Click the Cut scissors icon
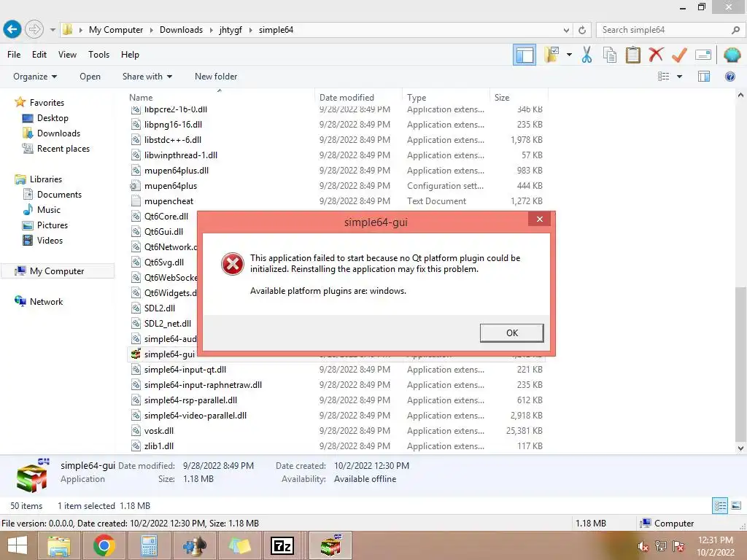This screenshot has width=747, height=560. pyautogui.click(x=587, y=55)
